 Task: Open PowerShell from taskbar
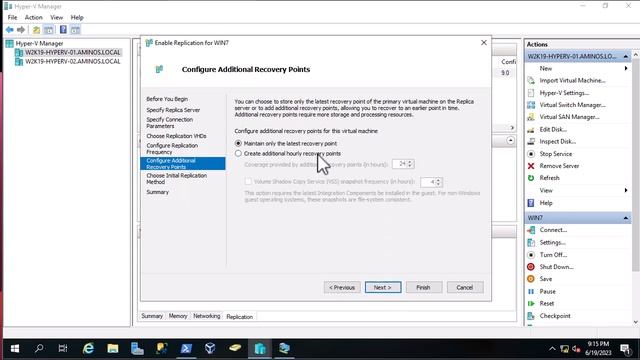[186, 348]
